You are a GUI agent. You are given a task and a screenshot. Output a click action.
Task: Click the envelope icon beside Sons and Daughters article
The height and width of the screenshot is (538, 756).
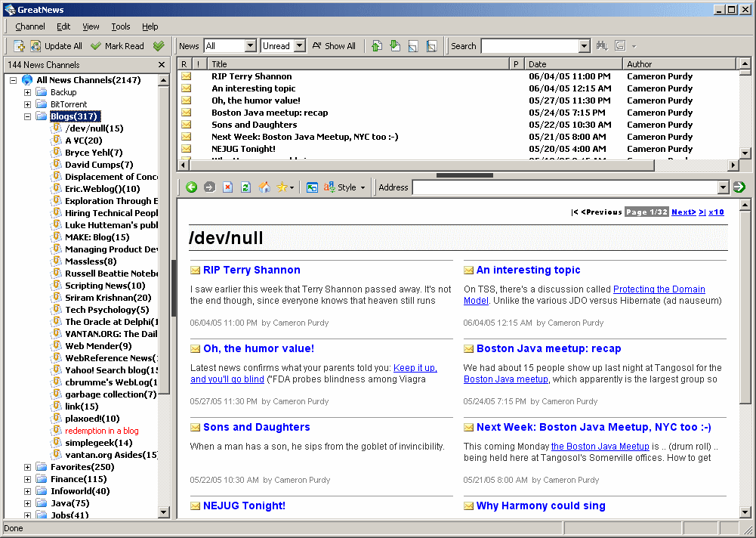click(x=196, y=428)
